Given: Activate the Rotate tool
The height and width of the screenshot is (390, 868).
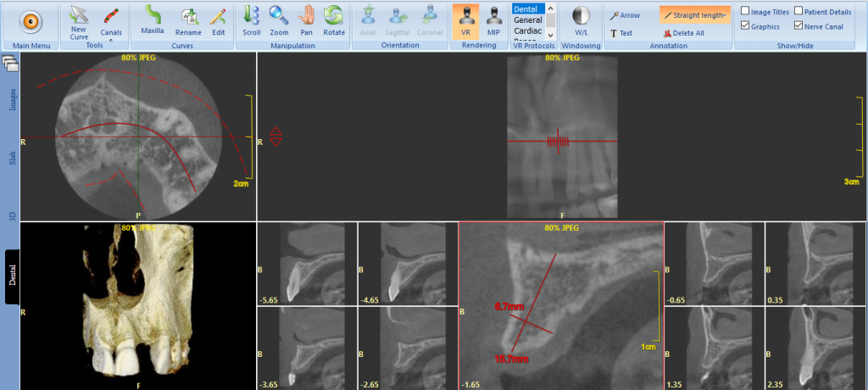Looking at the screenshot, I should coord(334,21).
